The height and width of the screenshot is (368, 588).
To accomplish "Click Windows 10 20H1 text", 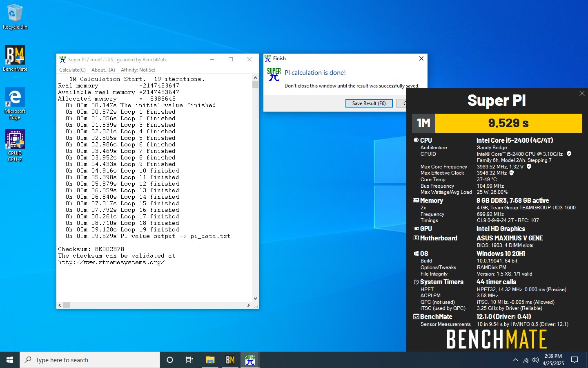I will [501, 254].
